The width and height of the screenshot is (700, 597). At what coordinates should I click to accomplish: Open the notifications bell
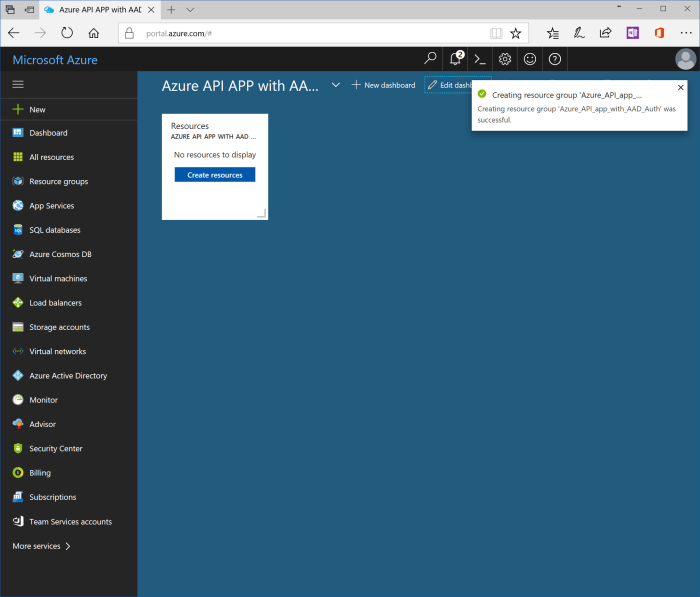coord(456,58)
